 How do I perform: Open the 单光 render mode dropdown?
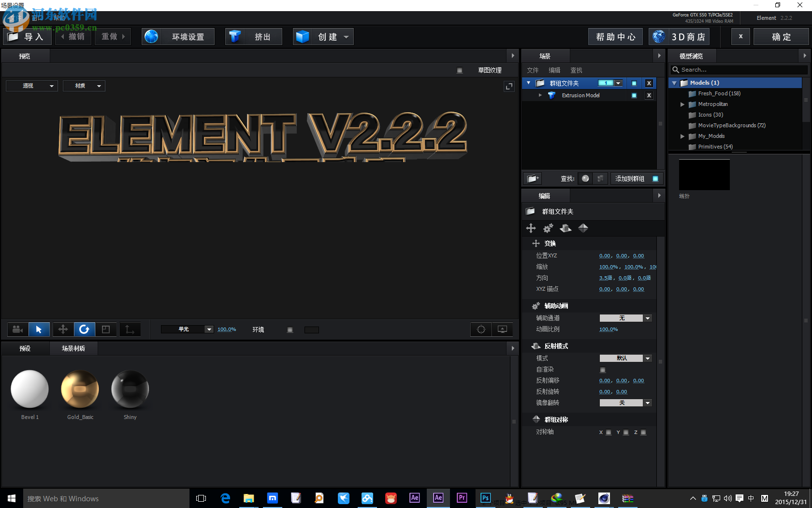208,329
